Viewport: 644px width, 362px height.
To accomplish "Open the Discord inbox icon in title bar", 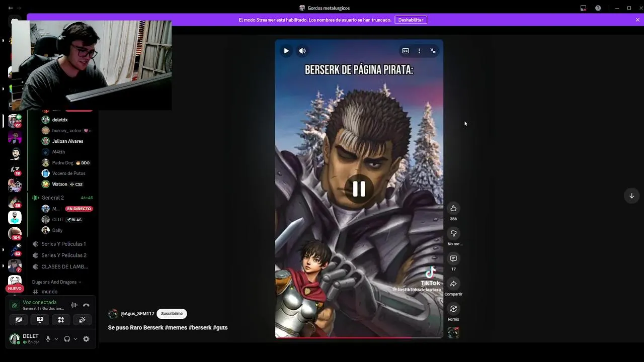I will pos(583,8).
